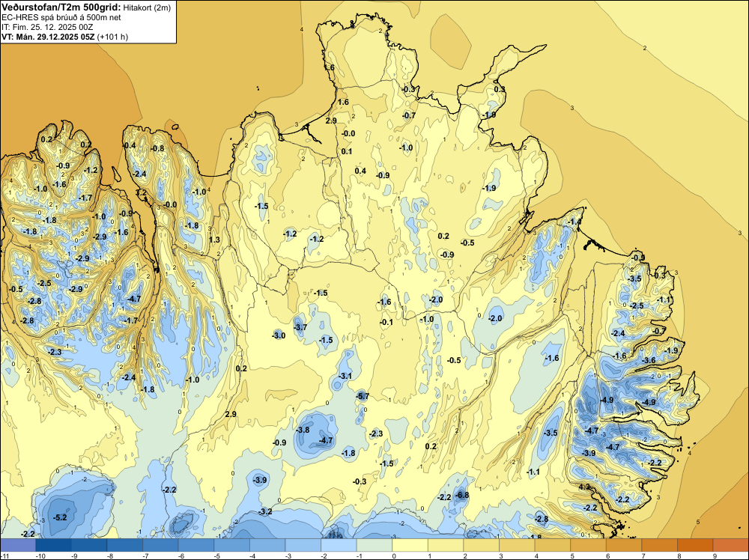Click the legend swatch between 6 and 7
The image size is (749, 560).
pos(625,545)
